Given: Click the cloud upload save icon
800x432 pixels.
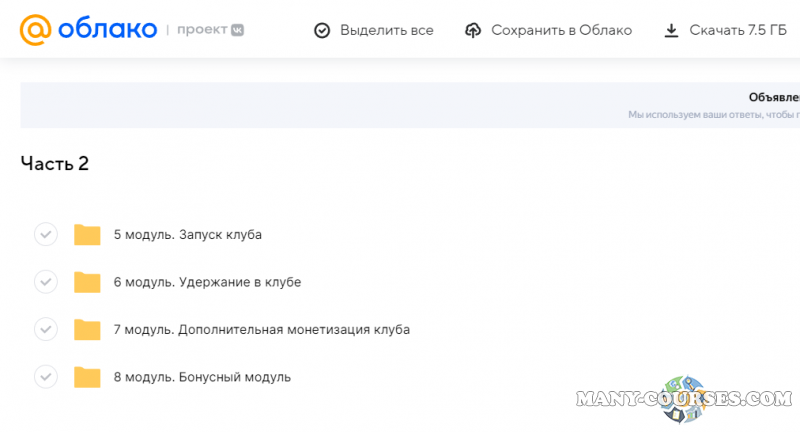Looking at the screenshot, I should coord(473,30).
